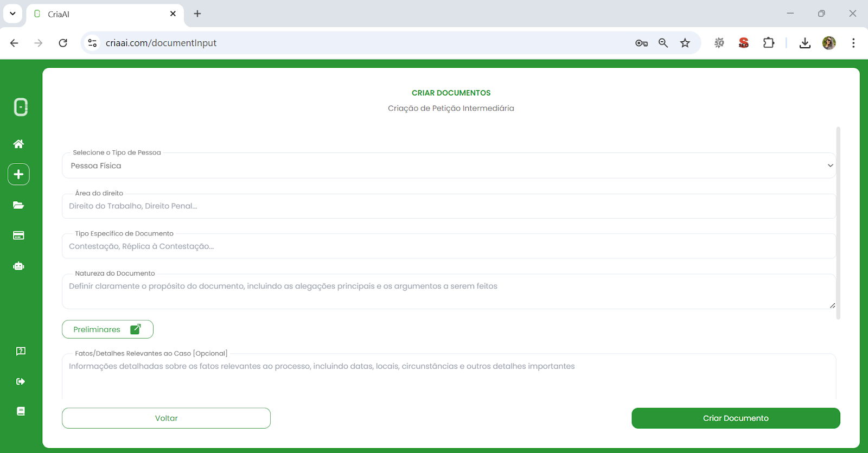This screenshot has height=453, width=868.
Task: Click the help question icon in sidebar
Action: coord(21,351)
